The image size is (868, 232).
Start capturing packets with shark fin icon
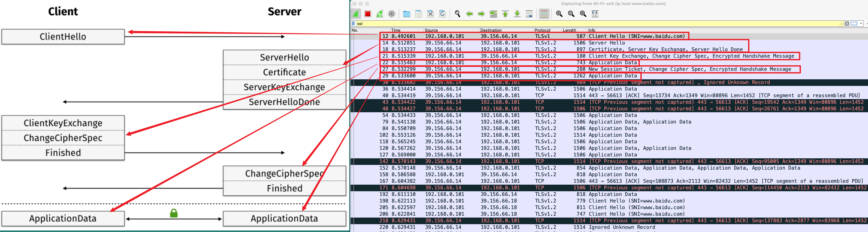coord(356,14)
